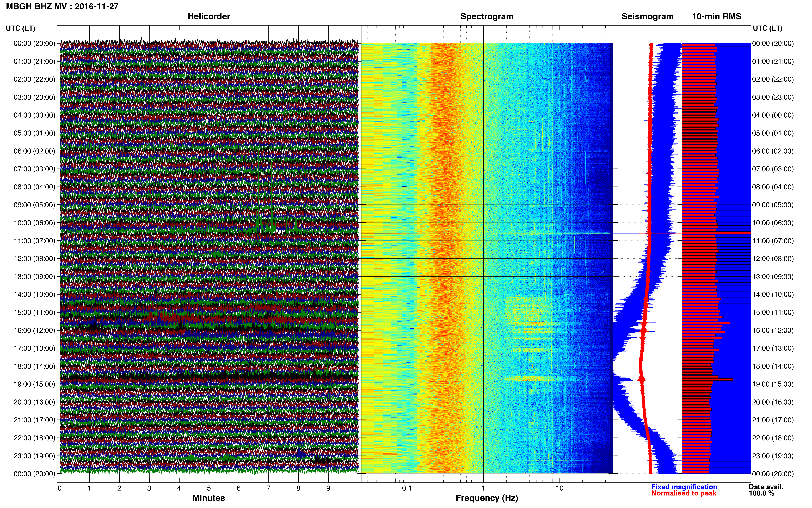Click helicorder minute tick label '9'
This screenshot has width=812, height=508.
(328, 488)
